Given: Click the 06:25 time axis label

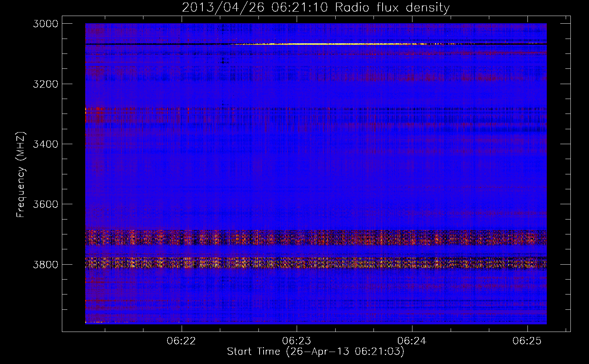Looking at the screenshot, I should click(527, 341).
